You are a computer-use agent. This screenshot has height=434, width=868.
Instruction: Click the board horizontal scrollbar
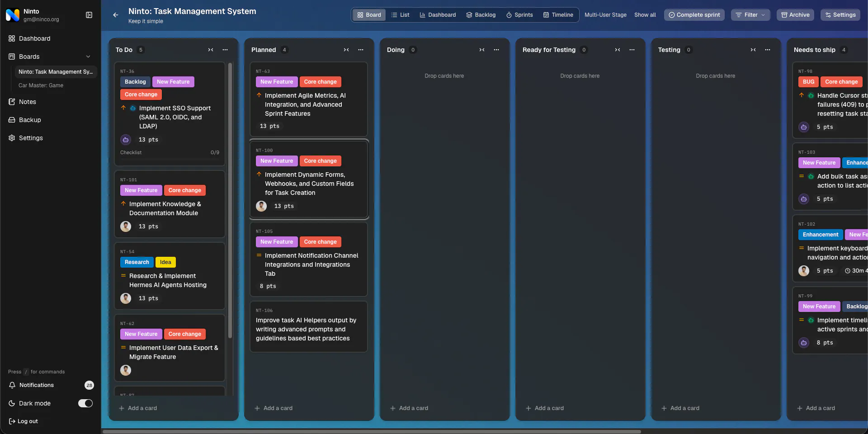click(x=372, y=431)
